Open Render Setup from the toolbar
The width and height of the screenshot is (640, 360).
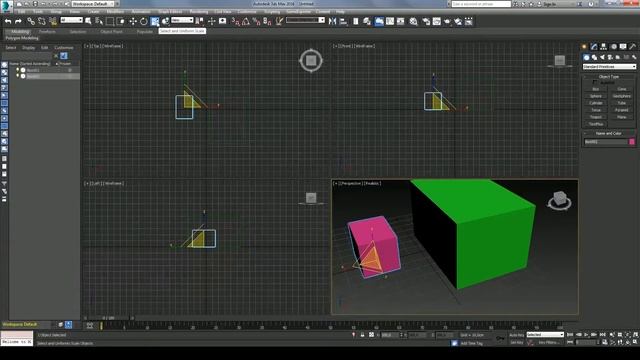click(x=426, y=21)
